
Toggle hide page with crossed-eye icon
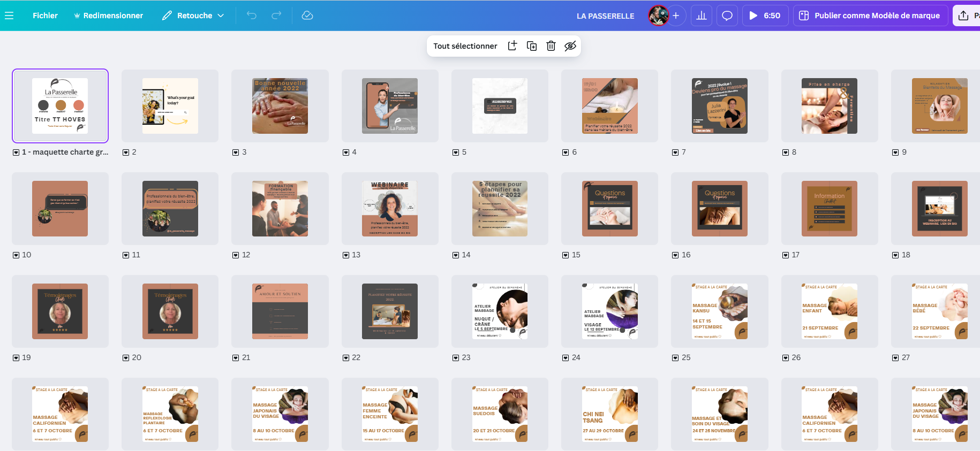point(570,46)
